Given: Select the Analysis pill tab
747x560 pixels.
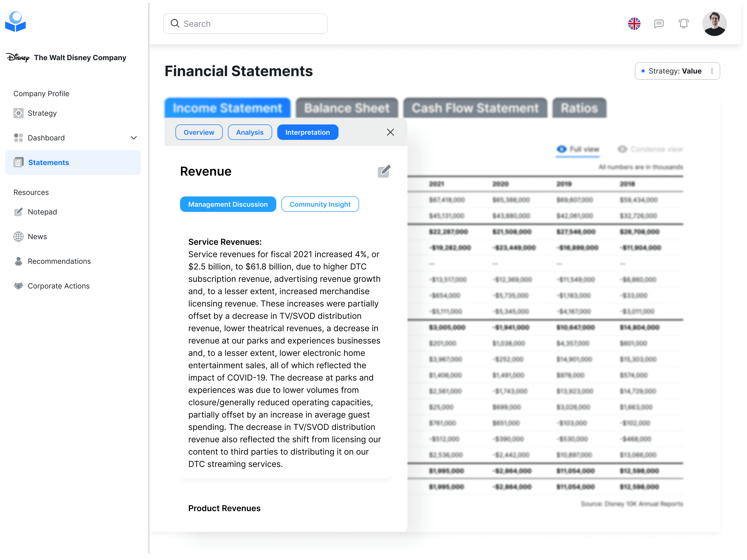Looking at the screenshot, I should (x=250, y=132).
